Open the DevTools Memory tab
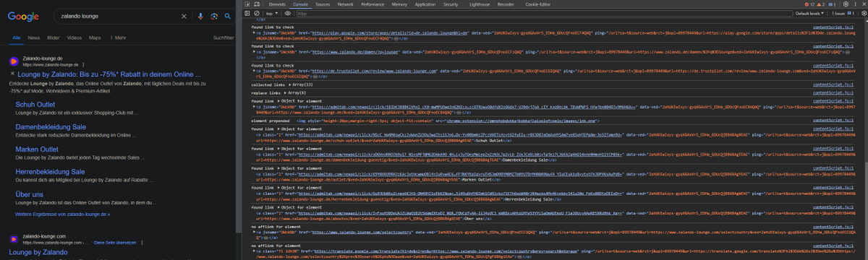The image size is (868, 260). (x=399, y=4)
